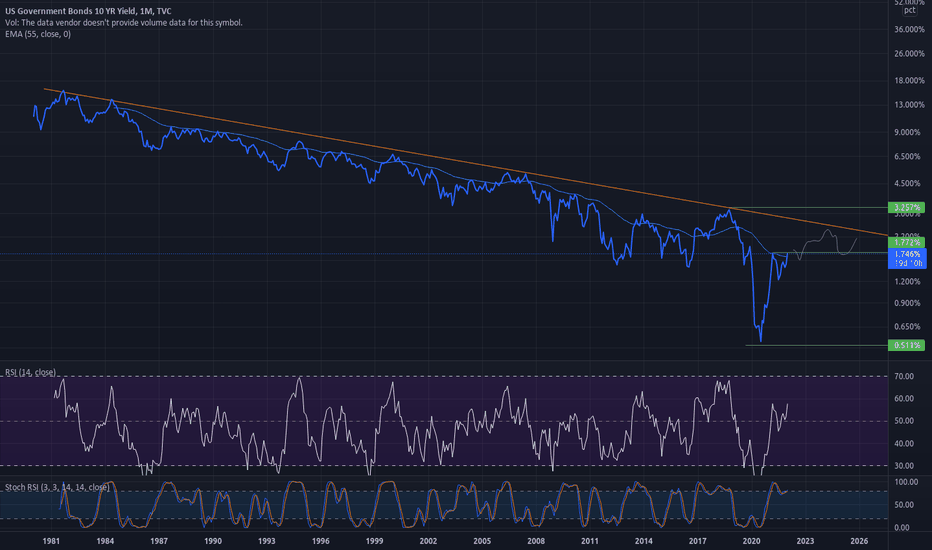Click the 1981 year on time axis
932x550 pixels.
pos(51,541)
